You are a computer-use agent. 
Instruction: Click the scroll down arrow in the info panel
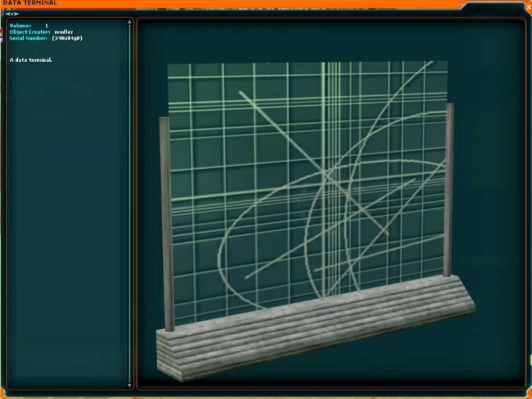point(130,384)
